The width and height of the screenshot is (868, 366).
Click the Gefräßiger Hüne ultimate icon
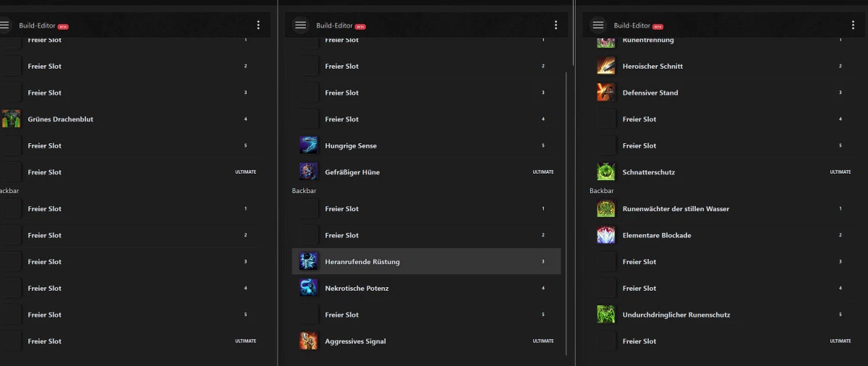pyautogui.click(x=308, y=172)
